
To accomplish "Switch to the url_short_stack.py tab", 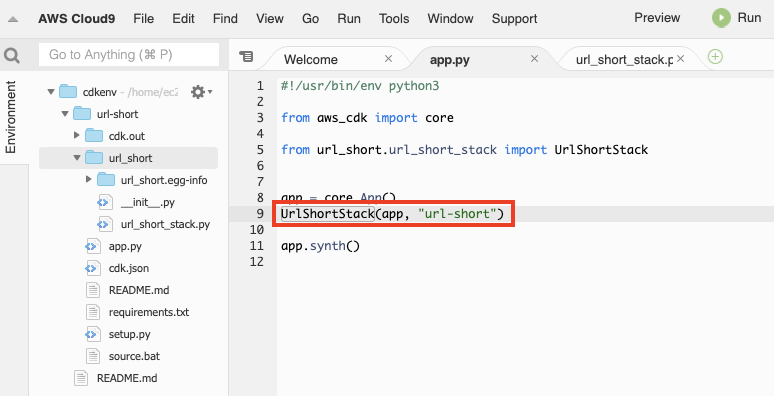I will [x=624, y=60].
